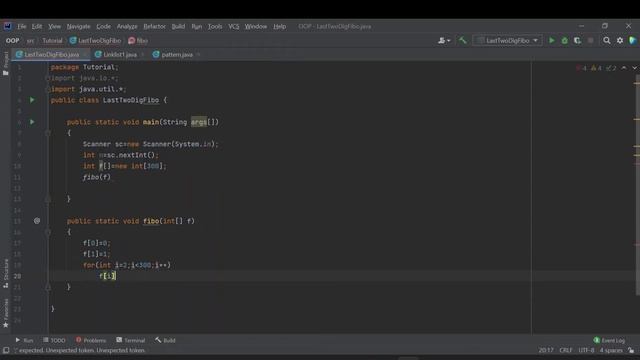Open the Event Log
The width and height of the screenshot is (640, 360).
609,340
